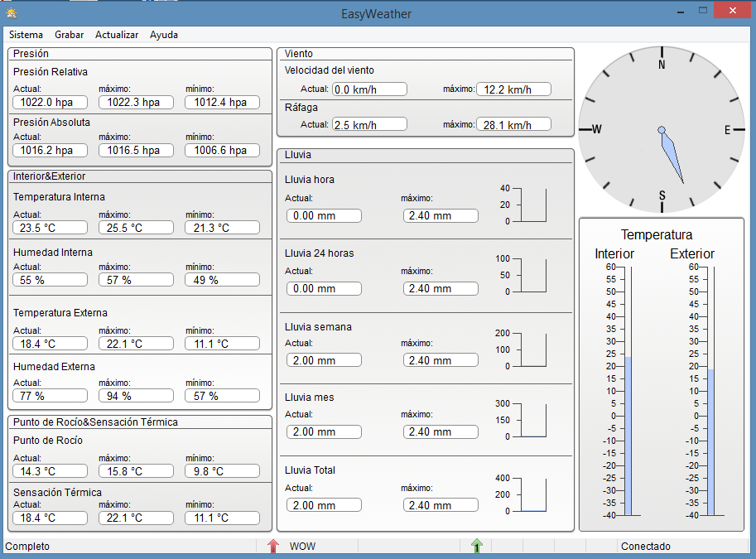The image size is (756, 559).
Task: Click the Lluvia Total rain gauge graph
Action: [x=532, y=495]
